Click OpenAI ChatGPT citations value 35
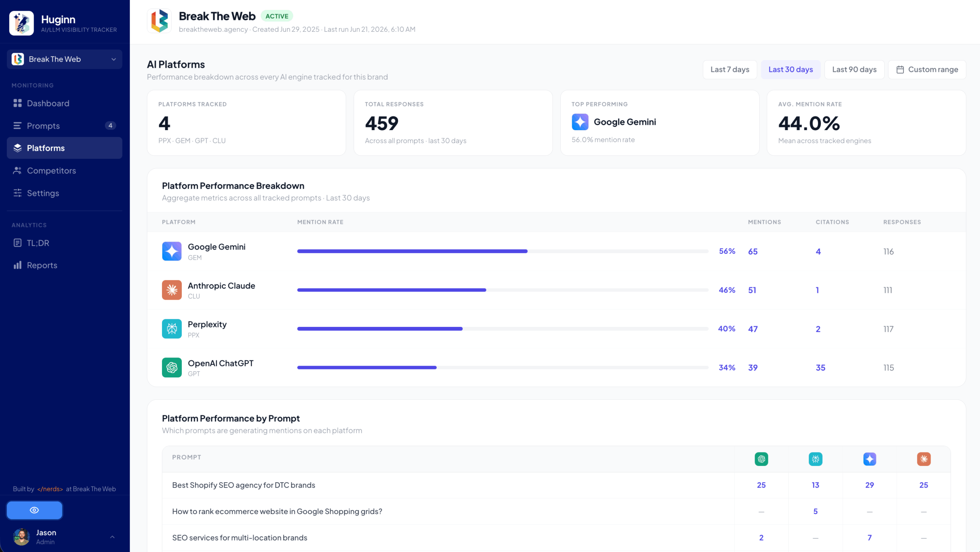The height and width of the screenshot is (552, 980). (820, 367)
